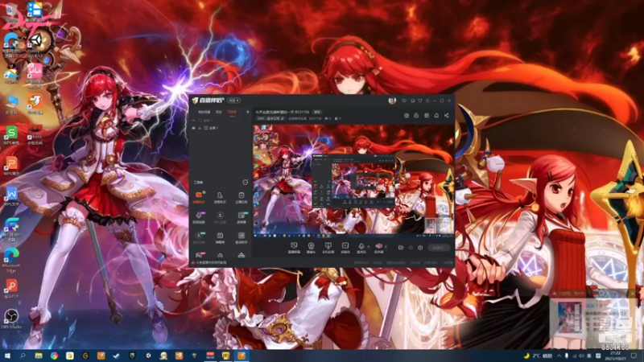Click the start streaming button
The height and width of the screenshot is (362, 644).
click(439, 248)
